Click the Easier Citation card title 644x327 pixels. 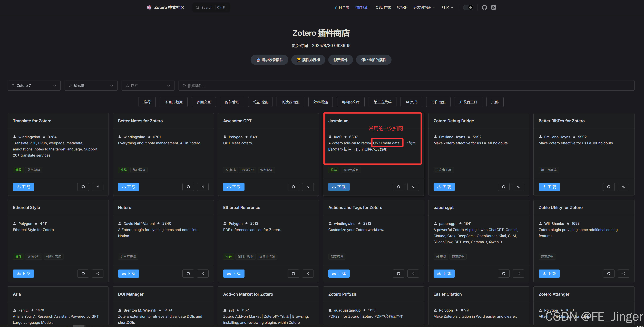[x=447, y=294]
